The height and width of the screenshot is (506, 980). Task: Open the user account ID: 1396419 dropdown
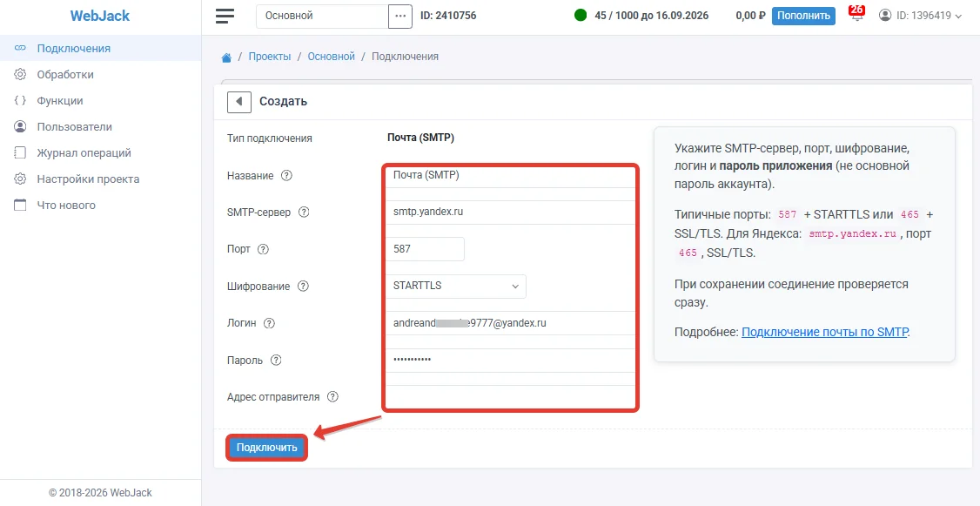click(x=920, y=17)
